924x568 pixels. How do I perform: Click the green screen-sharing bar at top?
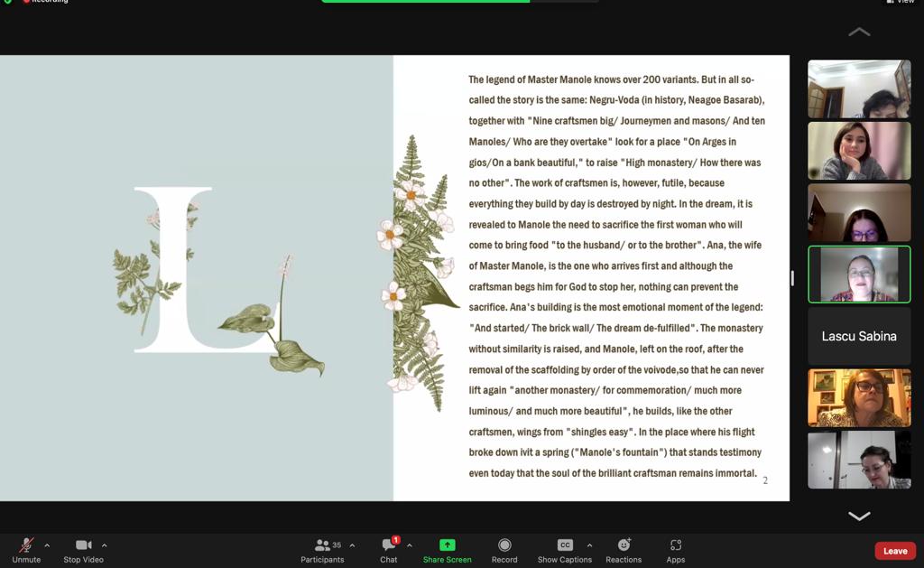[426, 1]
